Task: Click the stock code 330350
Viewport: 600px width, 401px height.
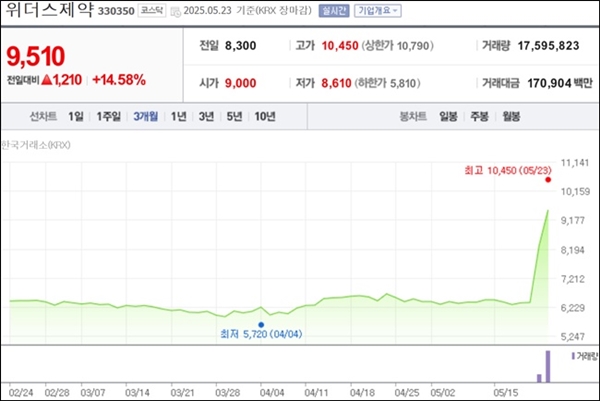Action: point(116,11)
